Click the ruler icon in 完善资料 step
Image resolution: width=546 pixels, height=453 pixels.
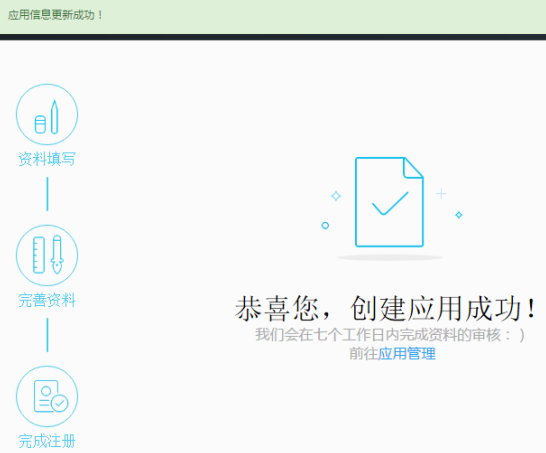(x=39, y=255)
